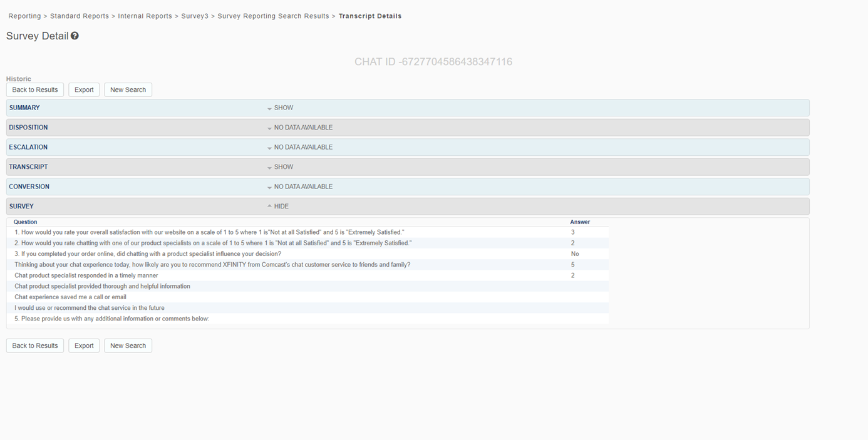This screenshot has height=440, width=868.
Task: Click the bottom New Search button
Action: click(128, 345)
